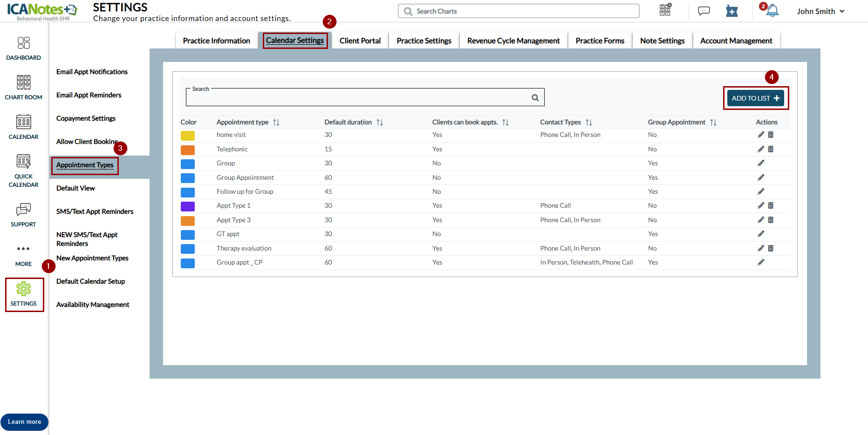Edit the Appt Type 3 row
The width and height of the screenshot is (868, 435).
click(761, 220)
